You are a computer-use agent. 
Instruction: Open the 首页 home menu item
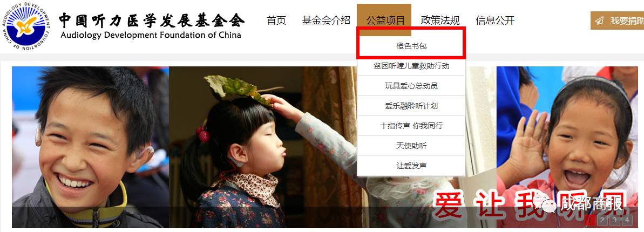pos(276,21)
